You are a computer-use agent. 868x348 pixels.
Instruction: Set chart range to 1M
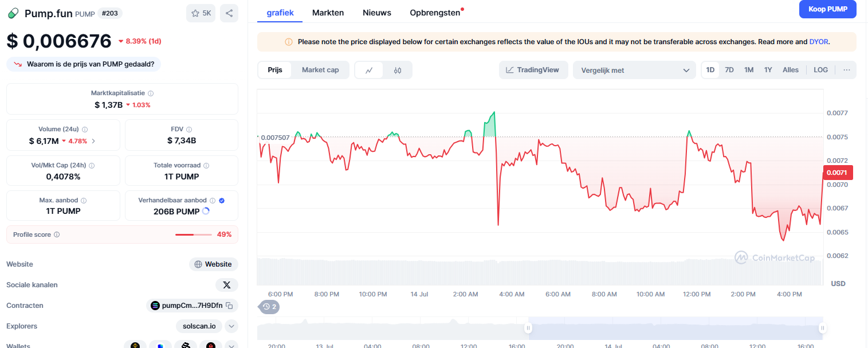(749, 70)
